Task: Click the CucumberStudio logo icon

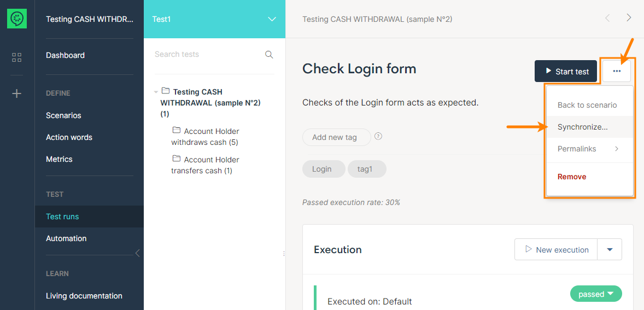Action: click(x=17, y=19)
